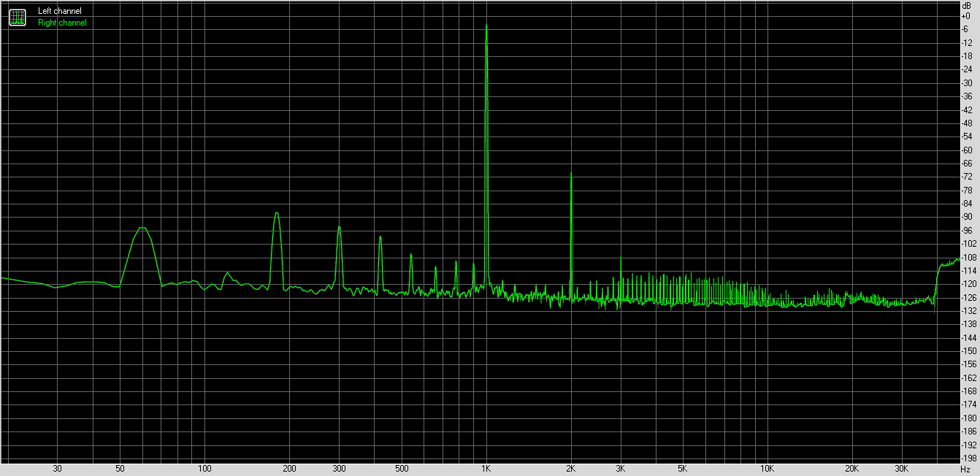Click the "1K" frequency axis label
980x476 pixels.
point(486,469)
